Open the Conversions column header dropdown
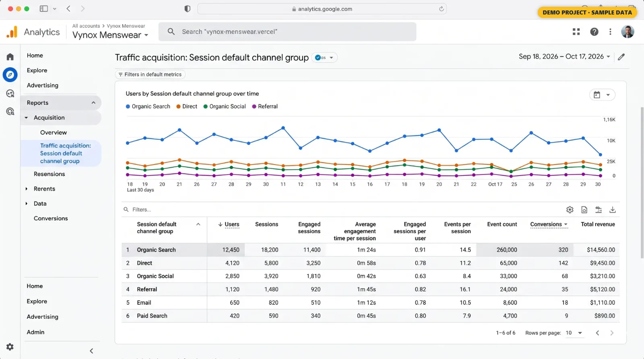The image size is (644, 359). 549,224
